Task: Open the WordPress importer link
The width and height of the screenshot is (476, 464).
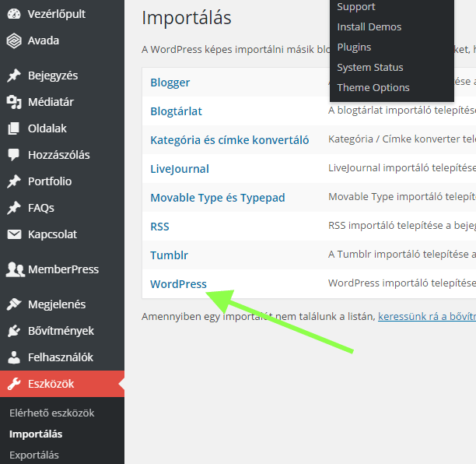Action: pos(178,283)
